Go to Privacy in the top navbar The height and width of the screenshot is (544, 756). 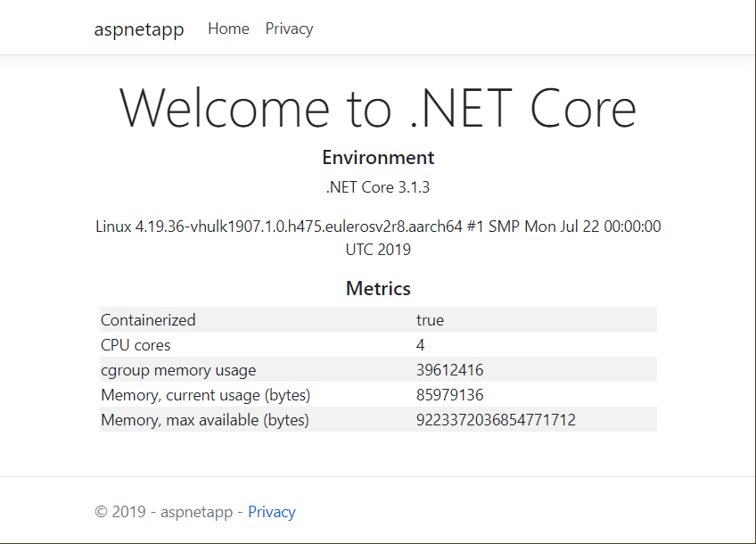click(x=289, y=29)
